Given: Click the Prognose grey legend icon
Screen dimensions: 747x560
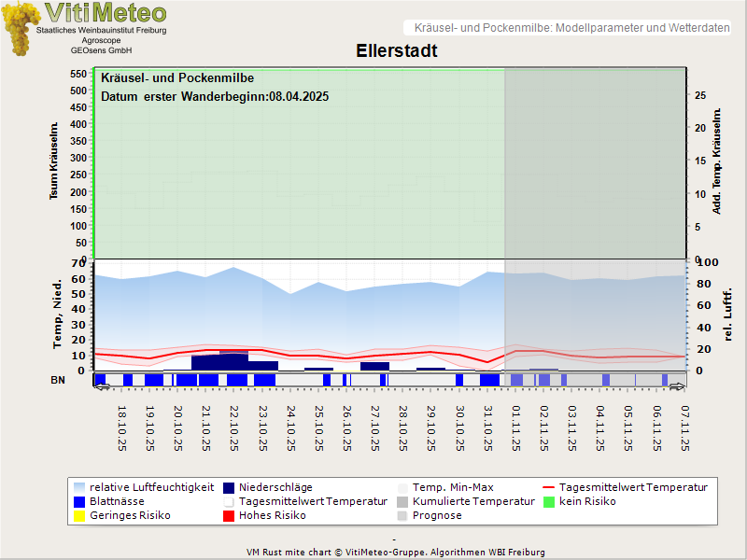Looking at the screenshot, I should click(x=402, y=515).
